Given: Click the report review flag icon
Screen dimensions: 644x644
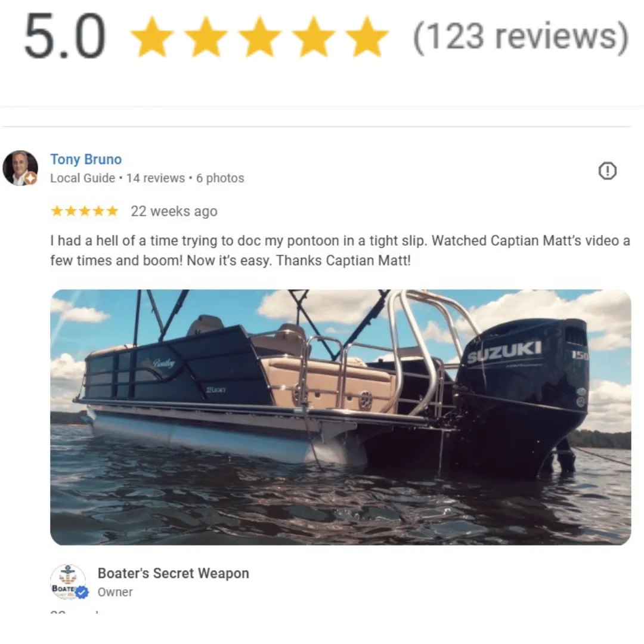Looking at the screenshot, I should [607, 171].
